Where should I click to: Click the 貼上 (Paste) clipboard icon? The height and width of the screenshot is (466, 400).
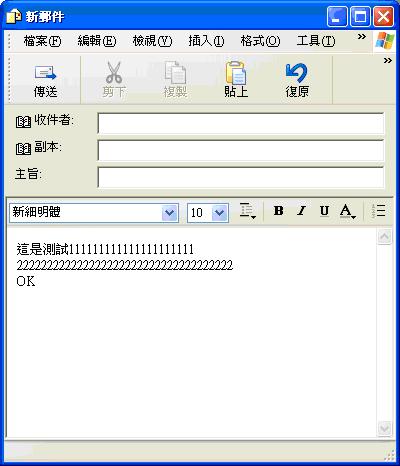[236, 73]
